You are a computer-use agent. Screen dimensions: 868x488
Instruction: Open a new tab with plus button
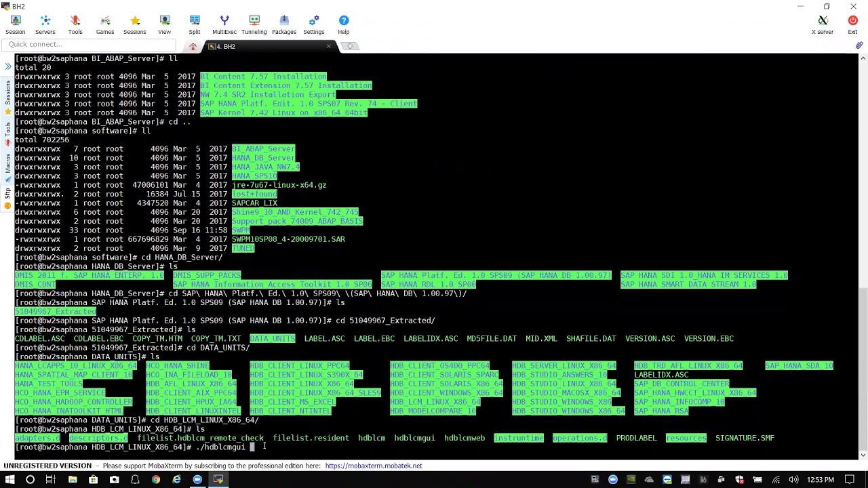click(x=351, y=46)
